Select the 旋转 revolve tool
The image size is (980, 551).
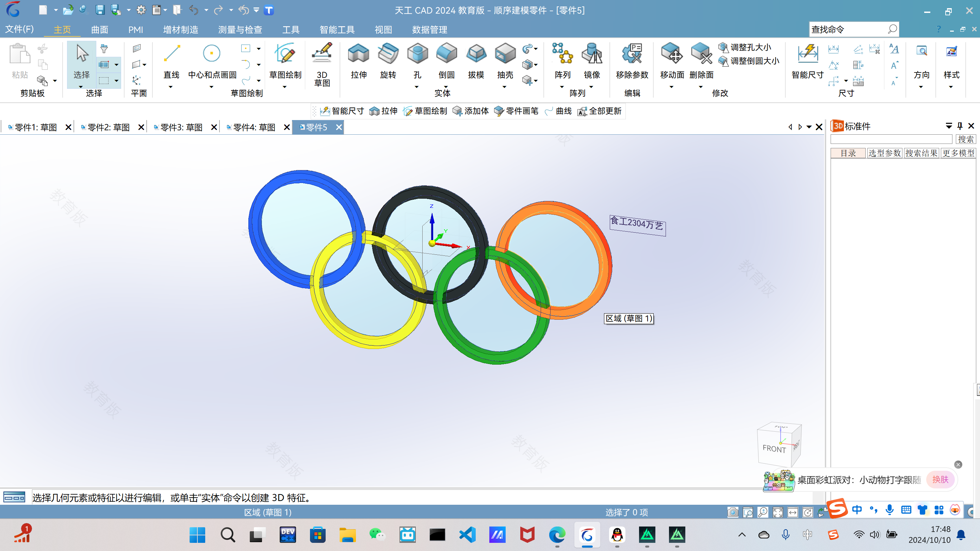pyautogui.click(x=388, y=61)
